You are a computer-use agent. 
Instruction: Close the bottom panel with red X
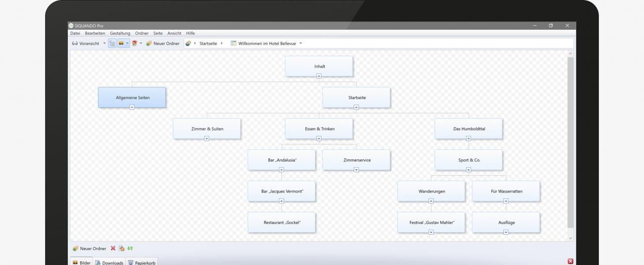[570, 261]
